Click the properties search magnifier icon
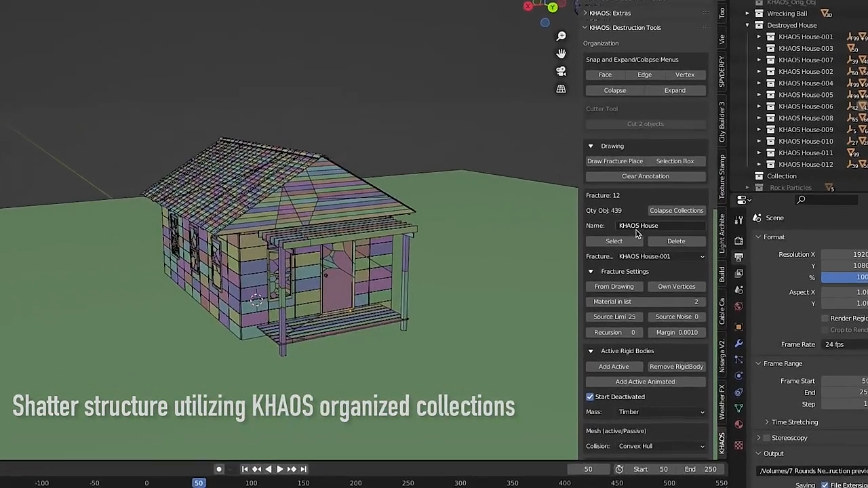Screen dimensions: 868x488 coord(801,200)
